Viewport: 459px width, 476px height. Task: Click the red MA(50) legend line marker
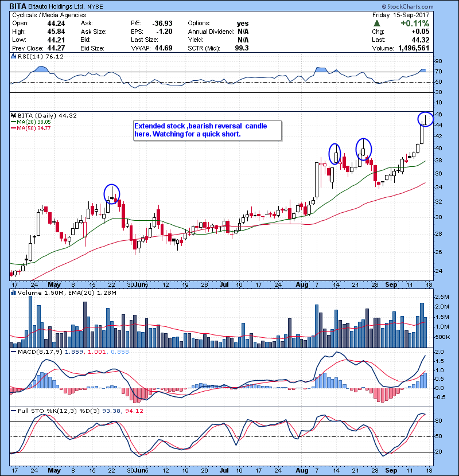14,128
